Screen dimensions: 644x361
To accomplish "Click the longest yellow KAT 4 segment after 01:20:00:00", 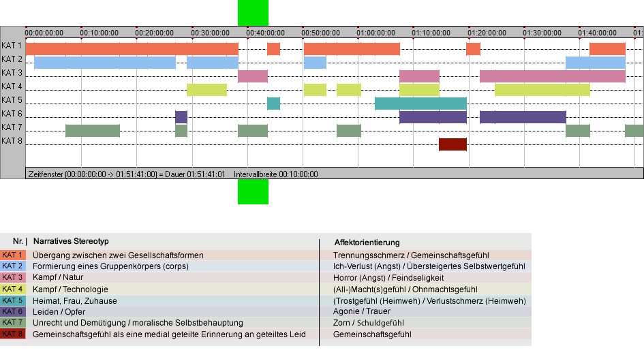I will point(542,89).
